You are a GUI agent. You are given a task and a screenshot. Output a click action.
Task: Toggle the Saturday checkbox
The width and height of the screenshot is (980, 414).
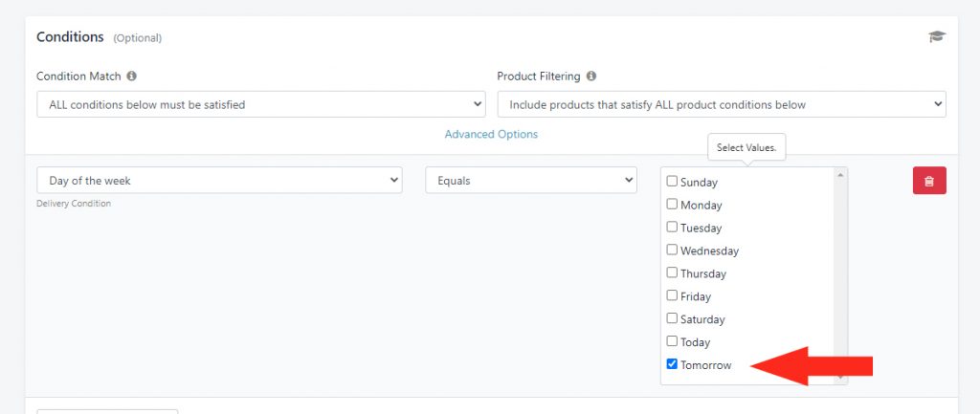(672, 318)
